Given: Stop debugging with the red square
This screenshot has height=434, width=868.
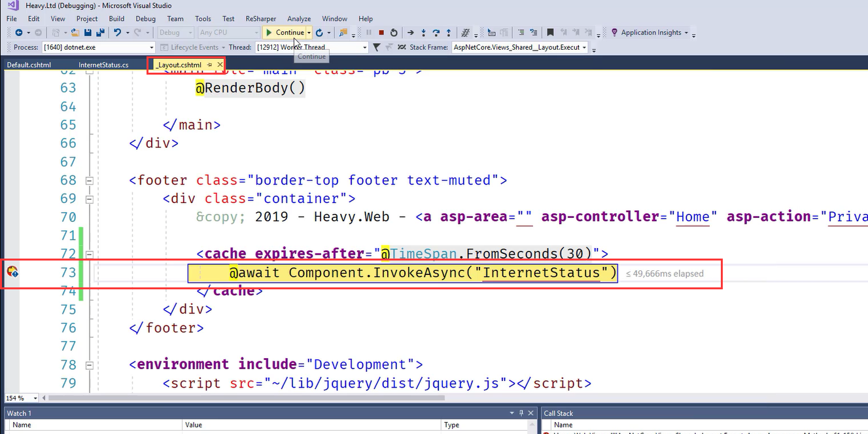Looking at the screenshot, I should point(381,33).
